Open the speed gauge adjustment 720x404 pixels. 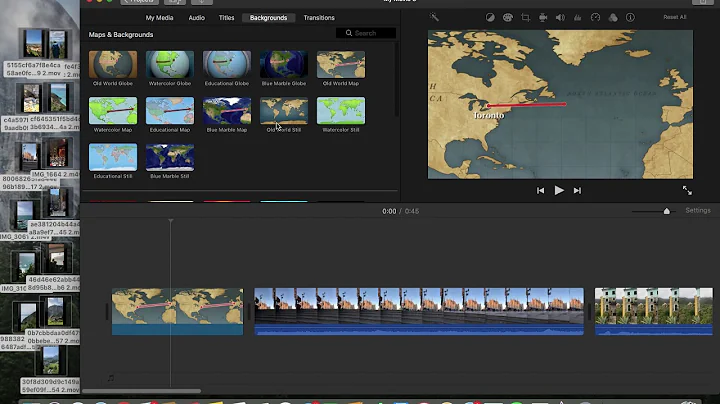coord(595,17)
